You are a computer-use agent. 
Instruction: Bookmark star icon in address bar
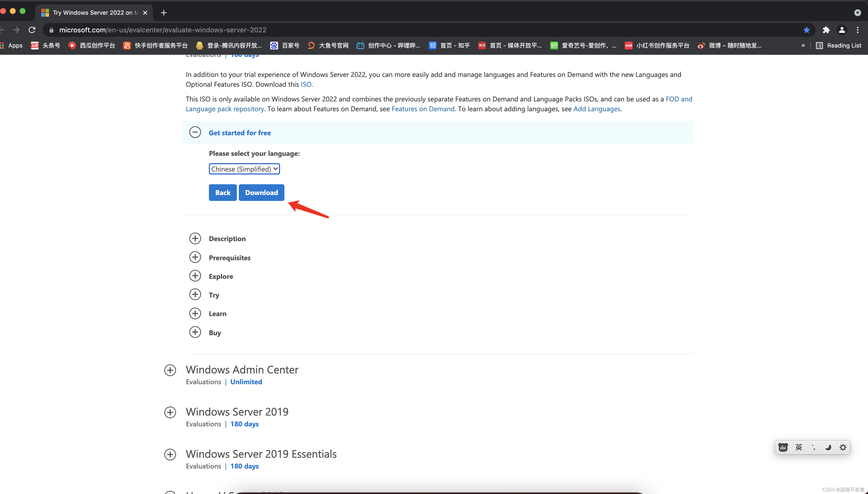pyautogui.click(x=806, y=30)
